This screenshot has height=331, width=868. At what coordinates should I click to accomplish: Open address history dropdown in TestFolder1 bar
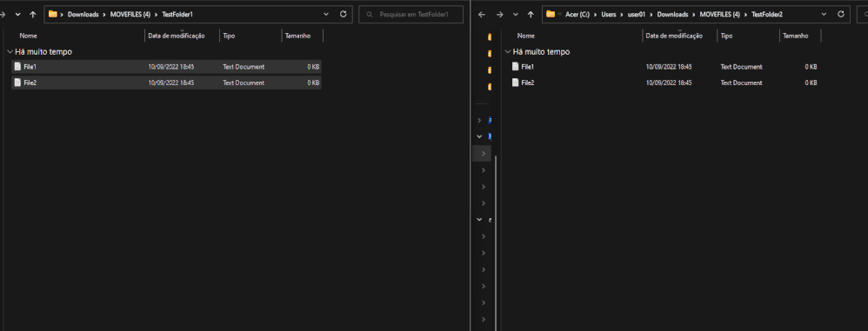pyautogui.click(x=326, y=15)
